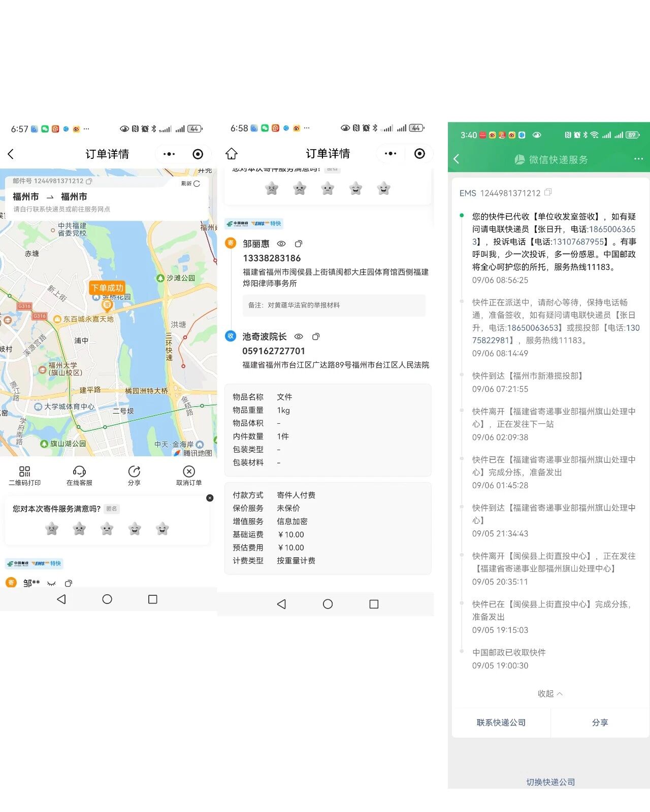Open the three-dot menu on the 6:58 screen
The height and width of the screenshot is (812, 650).
(x=390, y=153)
